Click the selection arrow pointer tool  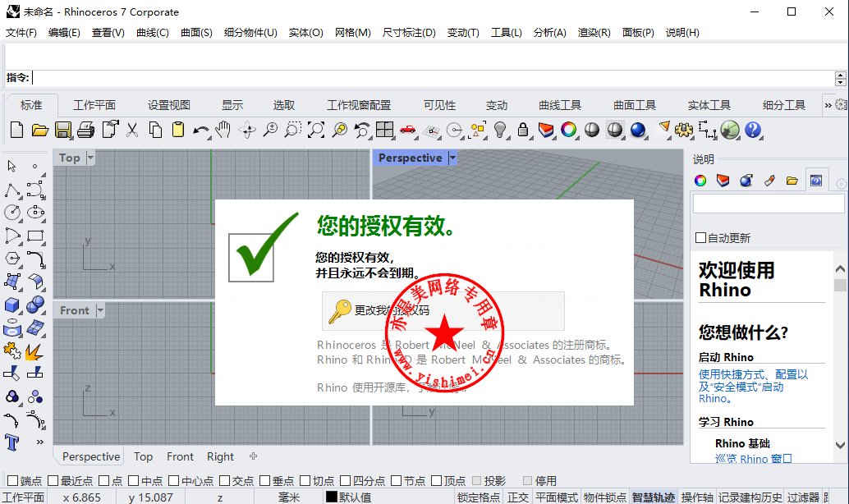[12, 166]
